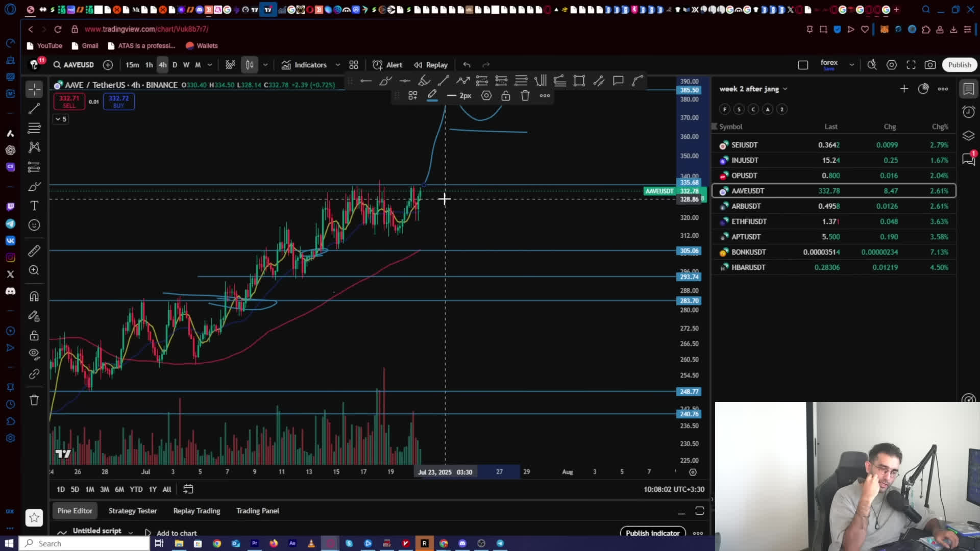Show the YTD date range
The height and width of the screenshot is (551, 980).
136,489
